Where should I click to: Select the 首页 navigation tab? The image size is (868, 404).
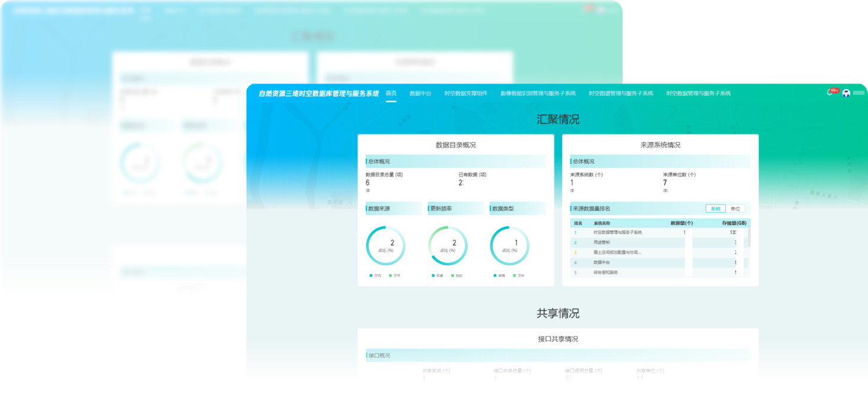coord(390,93)
